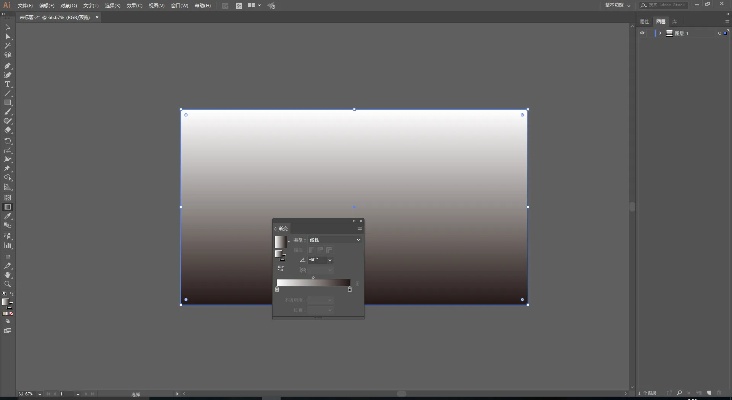The height and width of the screenshot is (400, 732).
Task: Click the Adobe Stock search field
Action: pos(663,5)
